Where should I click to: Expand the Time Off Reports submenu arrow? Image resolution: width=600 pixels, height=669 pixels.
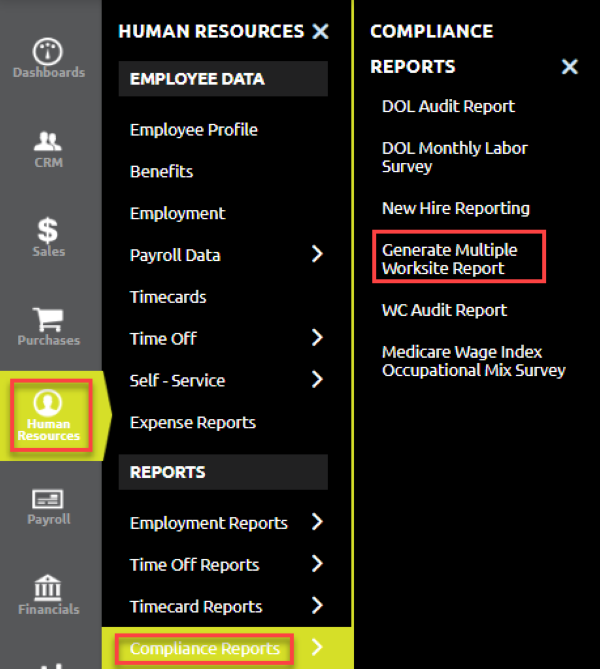pos(317,564)
